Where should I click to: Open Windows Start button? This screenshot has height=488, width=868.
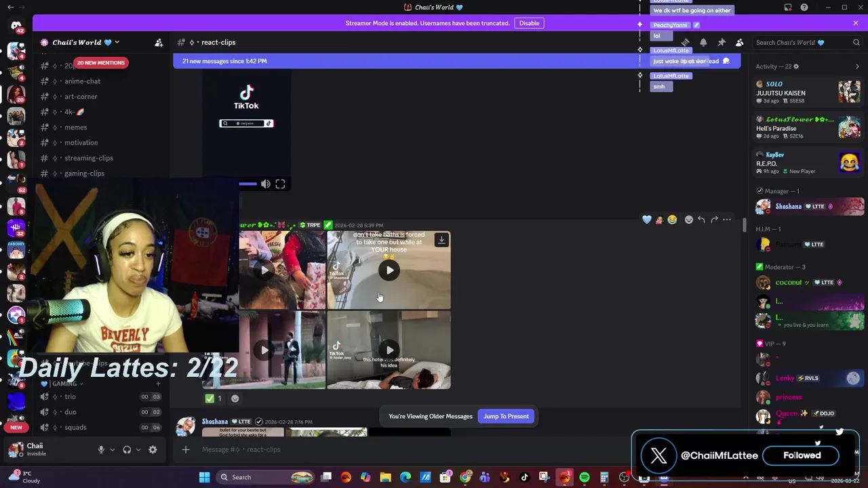click(x=204, y=477)
